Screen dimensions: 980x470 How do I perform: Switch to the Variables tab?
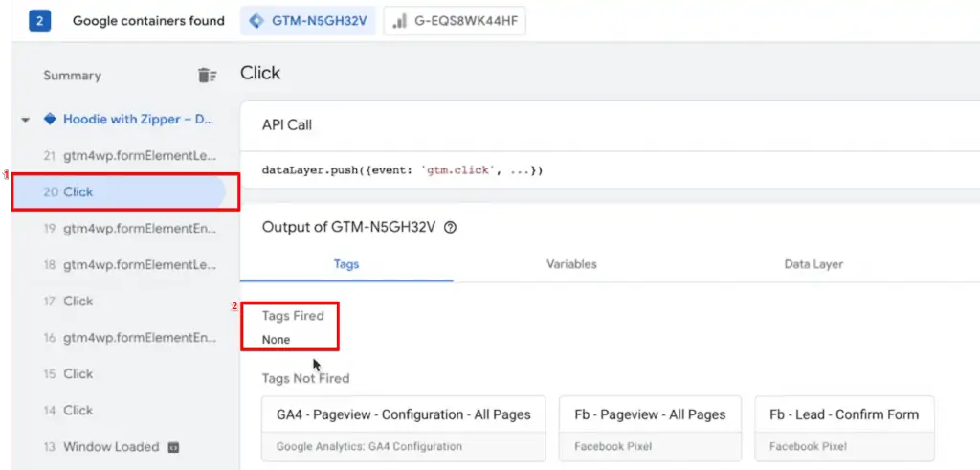[571, 264]
